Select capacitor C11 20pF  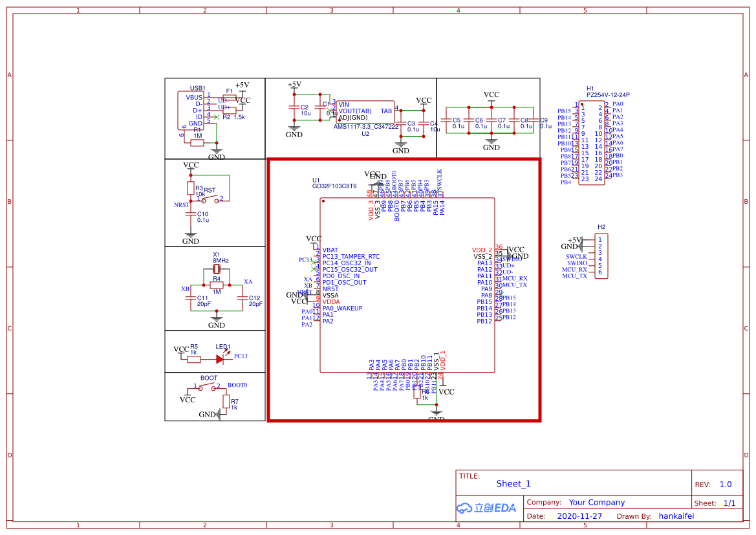[190, 298]
